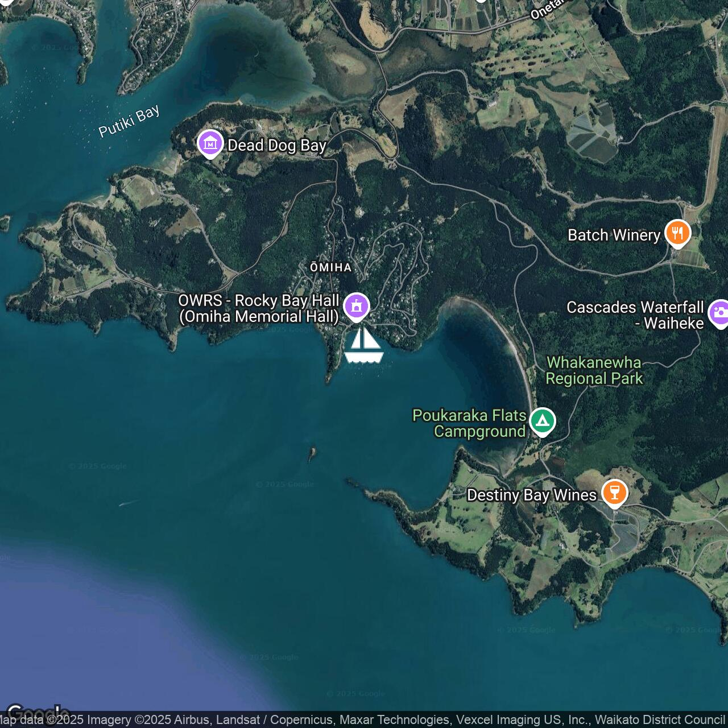728x728 pixels.
Task: Click the Cascades Waterfall camera pin
Action: 719,313
